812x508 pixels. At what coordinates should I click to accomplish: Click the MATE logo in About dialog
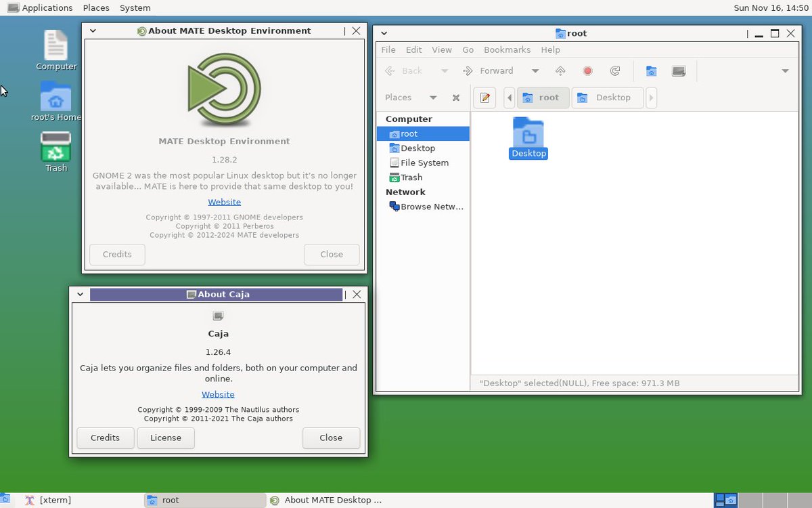click(x=224, y=91)
